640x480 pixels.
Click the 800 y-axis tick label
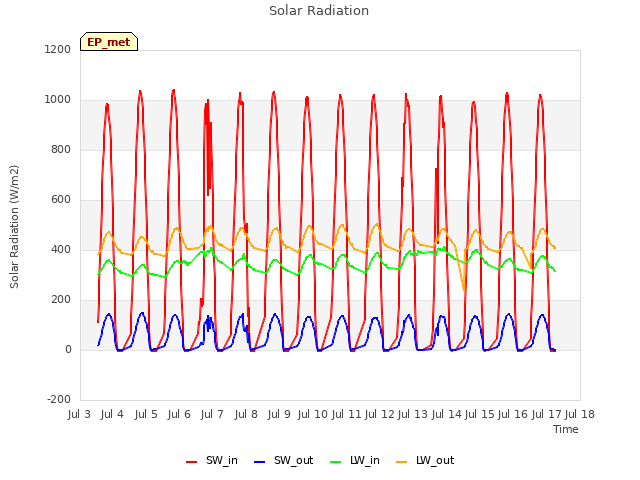tap(61, 149)
